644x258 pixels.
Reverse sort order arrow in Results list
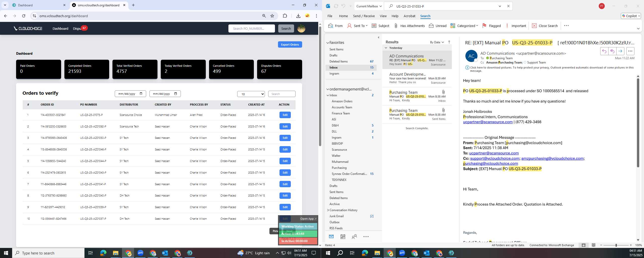pyautogui.click(x=449, y=42)
